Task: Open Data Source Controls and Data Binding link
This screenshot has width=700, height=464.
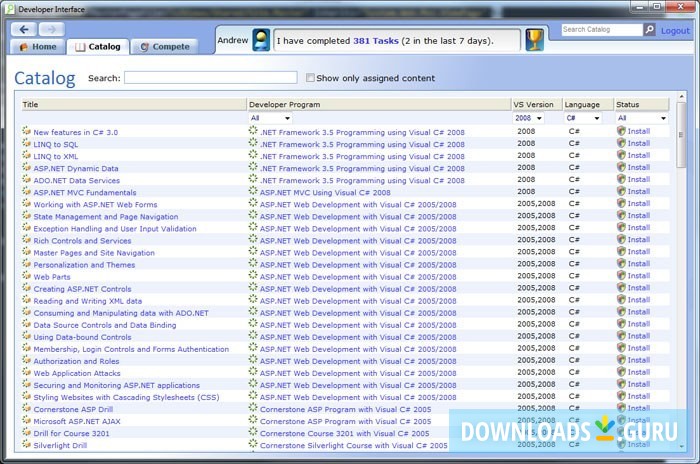Action: point(105,325)
